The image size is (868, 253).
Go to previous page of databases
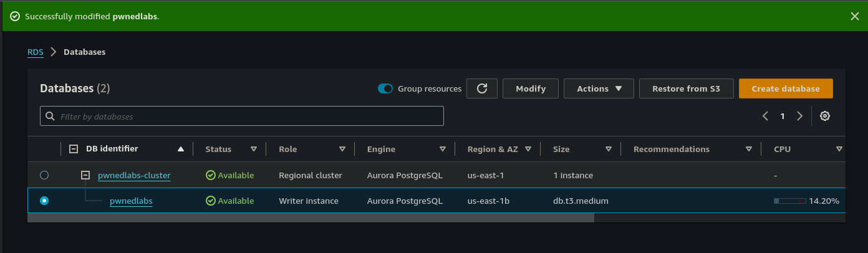(x=765, y=116)
